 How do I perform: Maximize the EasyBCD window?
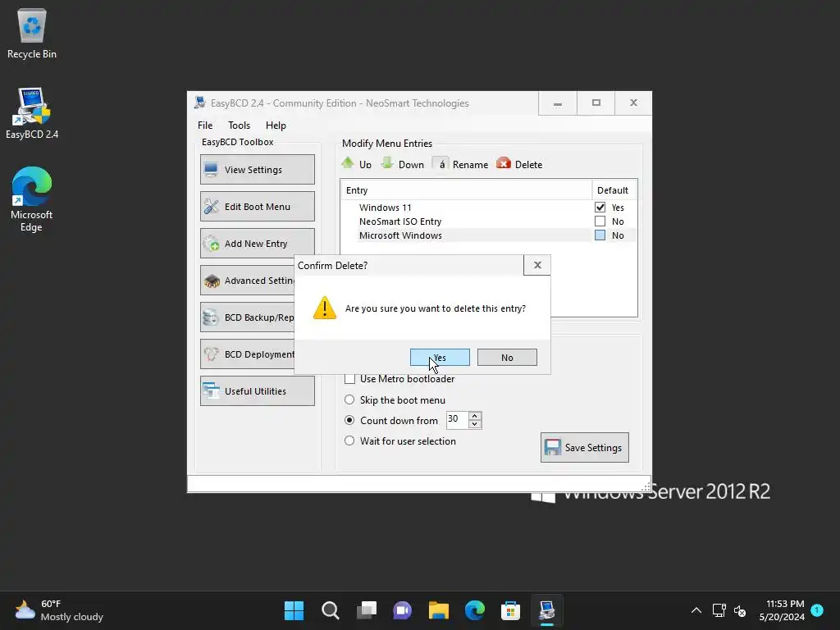[x=596, y=103]
